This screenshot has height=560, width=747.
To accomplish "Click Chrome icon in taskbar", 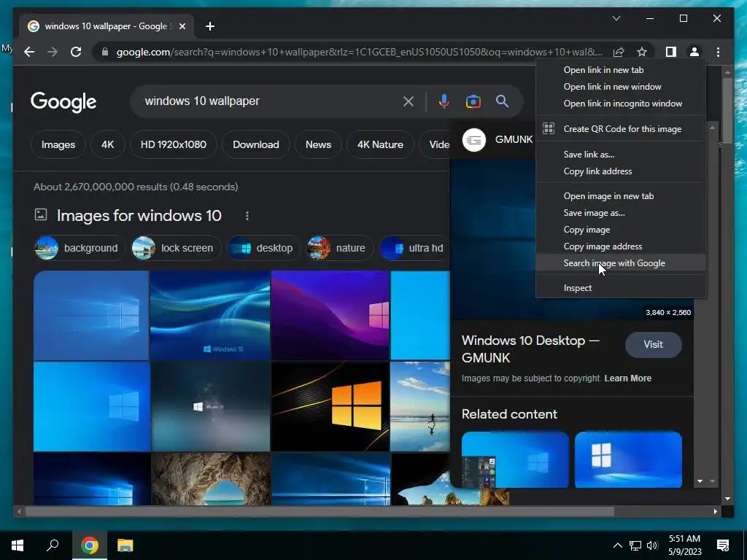I will tap(89, 545).
